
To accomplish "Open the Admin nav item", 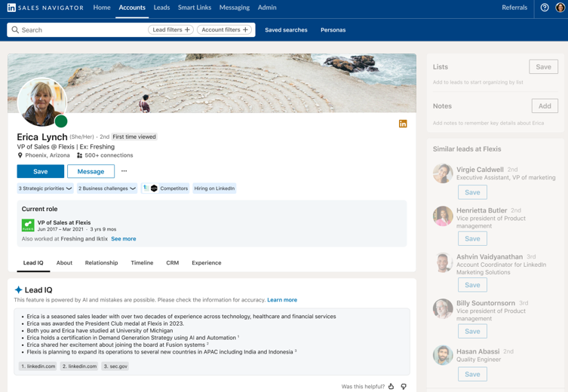I will (267, 8).
